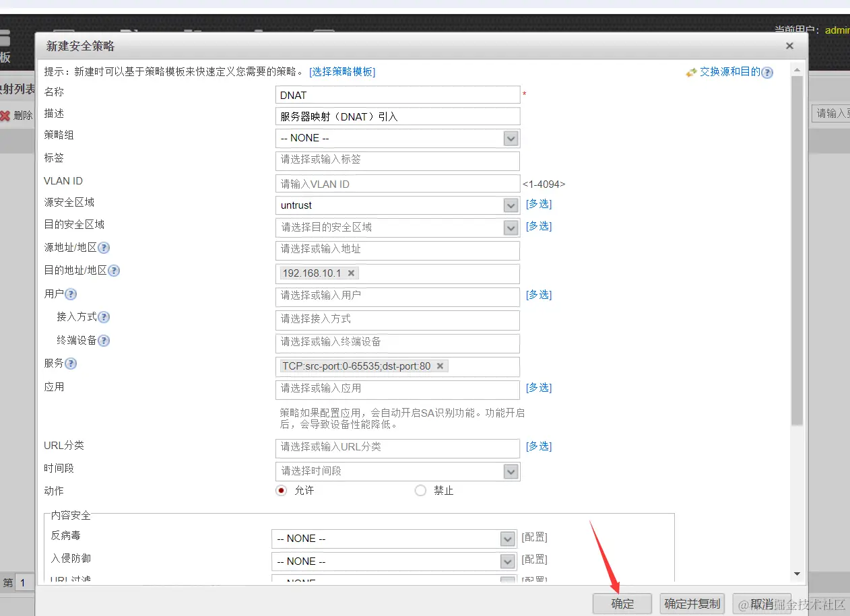Focus the 名称 field containing DNAT
The width and height of the screenshot is (850, 616).
click(x=398, y=95)
